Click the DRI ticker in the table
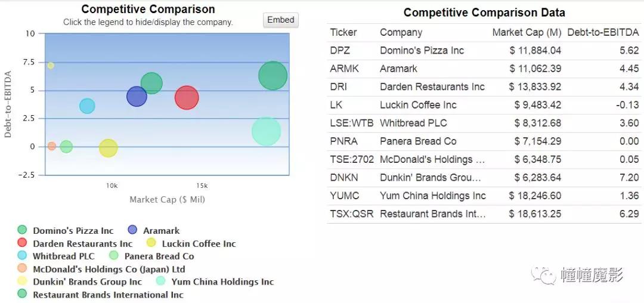644x303 pixels. (x=338, y=87)
